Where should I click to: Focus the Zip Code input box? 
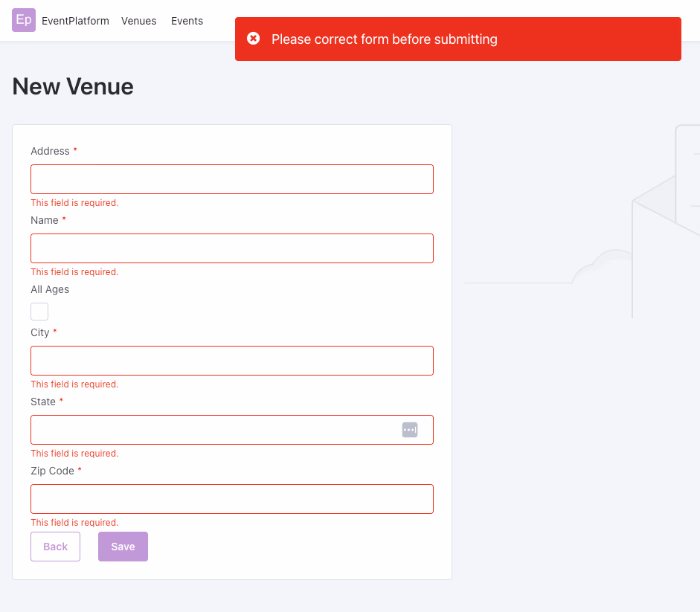point(231,499)
